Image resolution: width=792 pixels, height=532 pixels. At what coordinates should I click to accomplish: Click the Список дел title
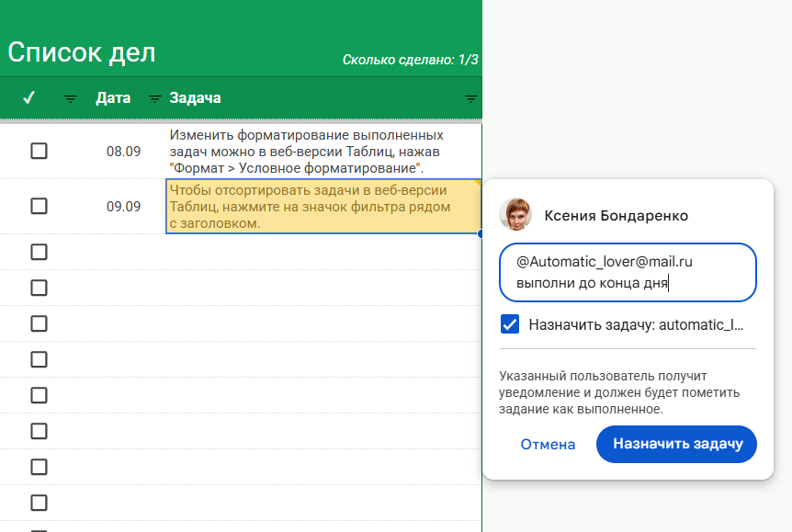tap(82, 52)
